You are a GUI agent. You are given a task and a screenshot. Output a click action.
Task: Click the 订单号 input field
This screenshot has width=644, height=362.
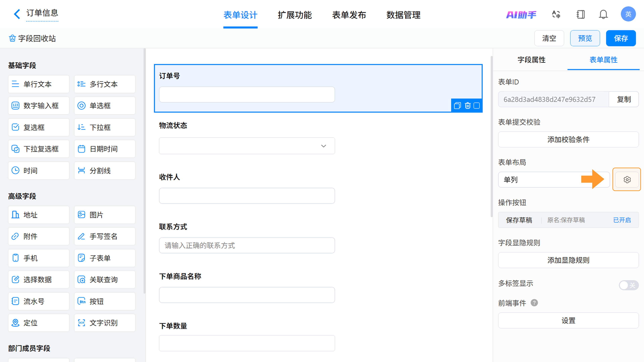tap(247, 94)
